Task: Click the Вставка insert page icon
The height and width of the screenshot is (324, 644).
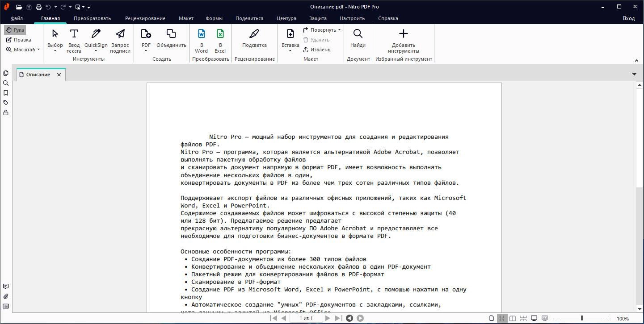Action: pyautogui.click(x=290, y=34)
